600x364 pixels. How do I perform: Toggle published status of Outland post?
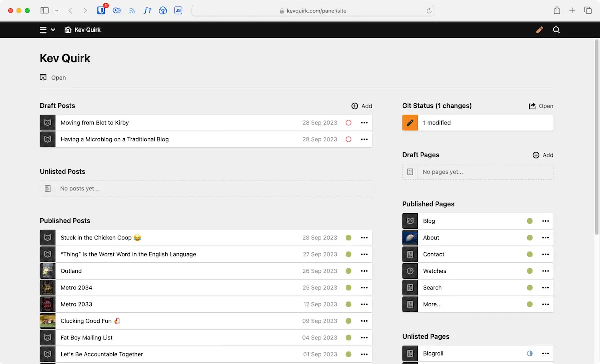(x=348, y=271)
